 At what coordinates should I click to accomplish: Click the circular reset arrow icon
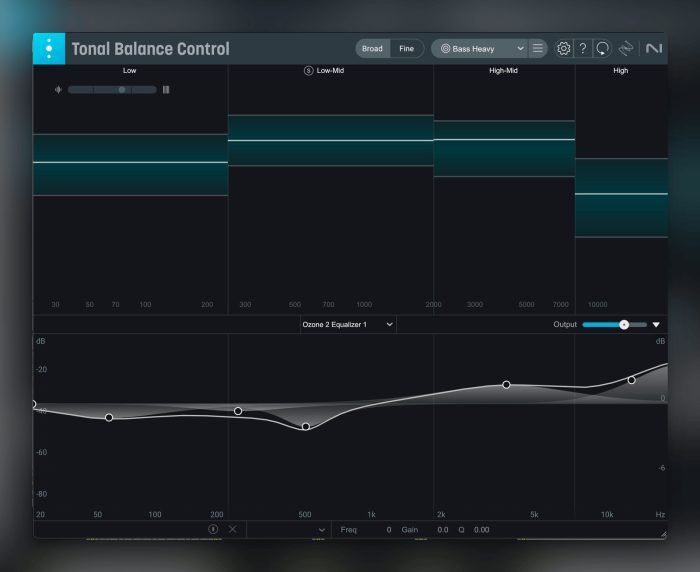tap(602, 48)
